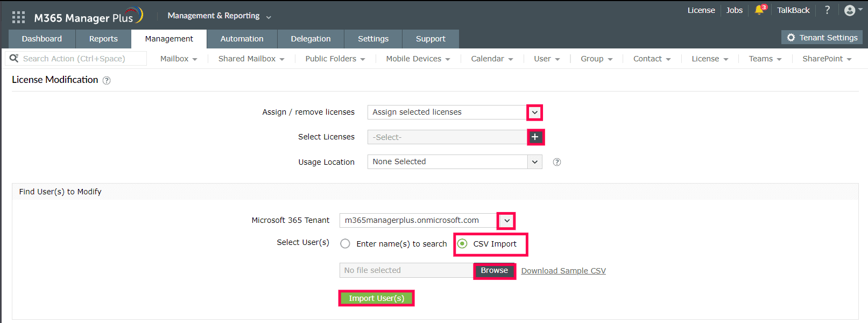Switch to the Automation tab
This screenshot has width=868, height=323.
(242, 39)
